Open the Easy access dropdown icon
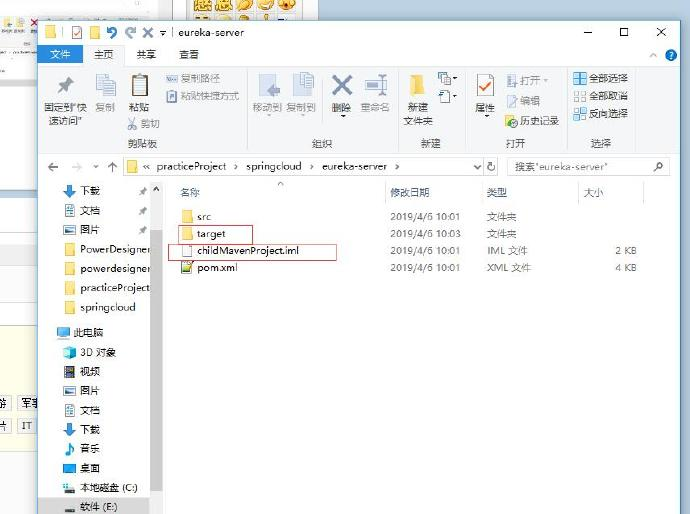690x514 pixels. [x=447, y=96]
